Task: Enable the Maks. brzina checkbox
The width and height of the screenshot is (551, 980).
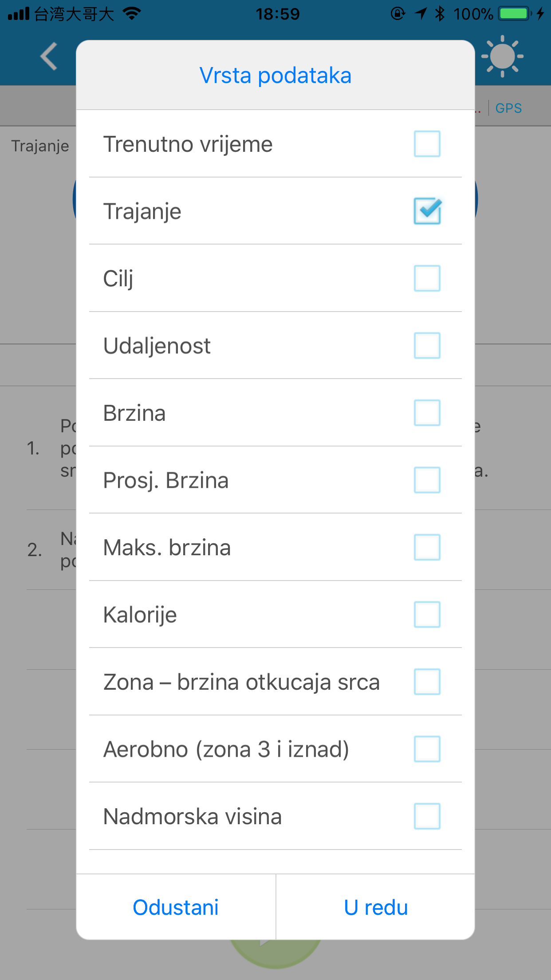Action: click(427, 547)
